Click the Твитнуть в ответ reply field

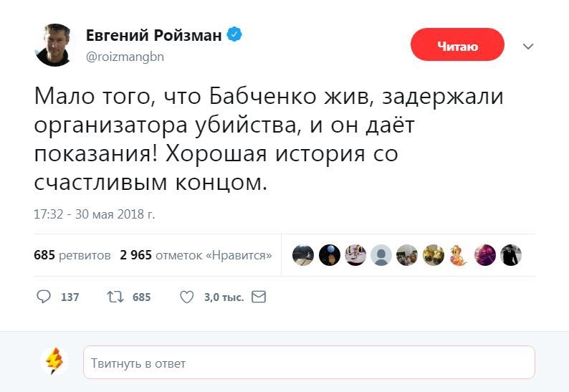click(309, 363)
